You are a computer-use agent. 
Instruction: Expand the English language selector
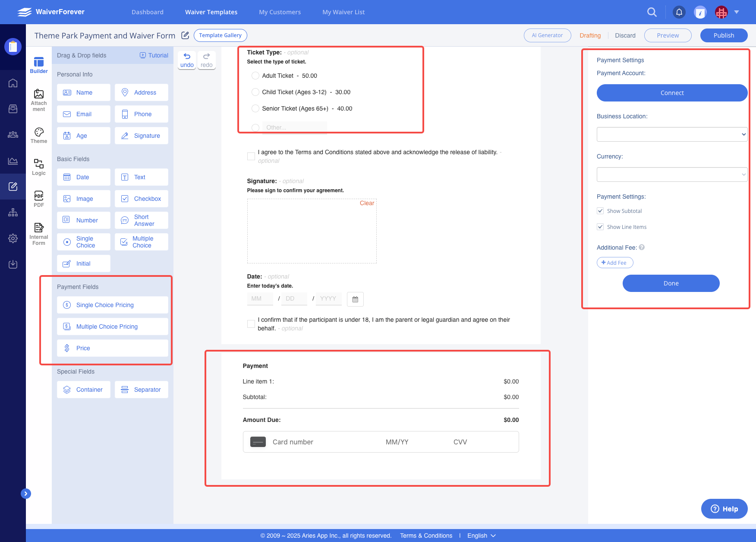(481, 536)
